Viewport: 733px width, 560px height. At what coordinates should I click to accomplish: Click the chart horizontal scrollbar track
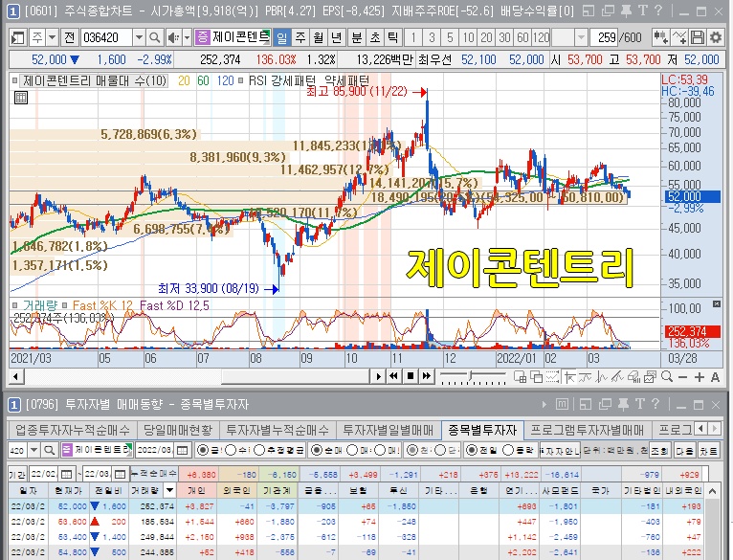click(196, 376)
